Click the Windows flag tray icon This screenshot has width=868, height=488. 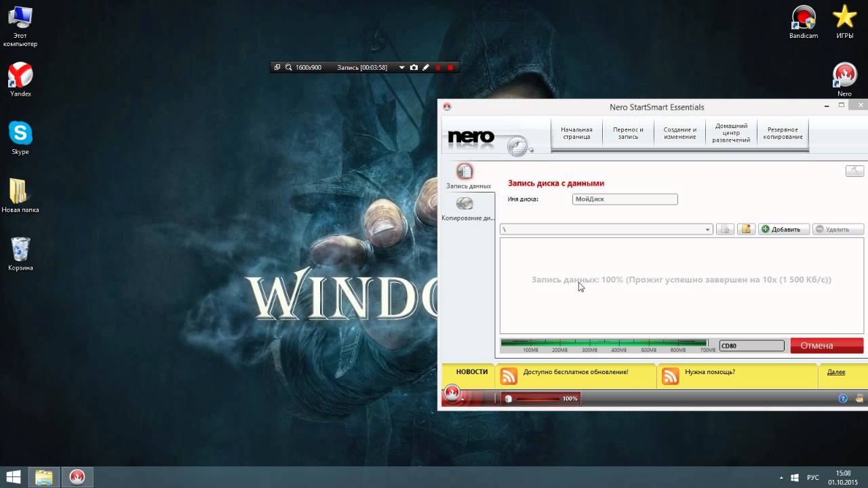click(795, 478)
